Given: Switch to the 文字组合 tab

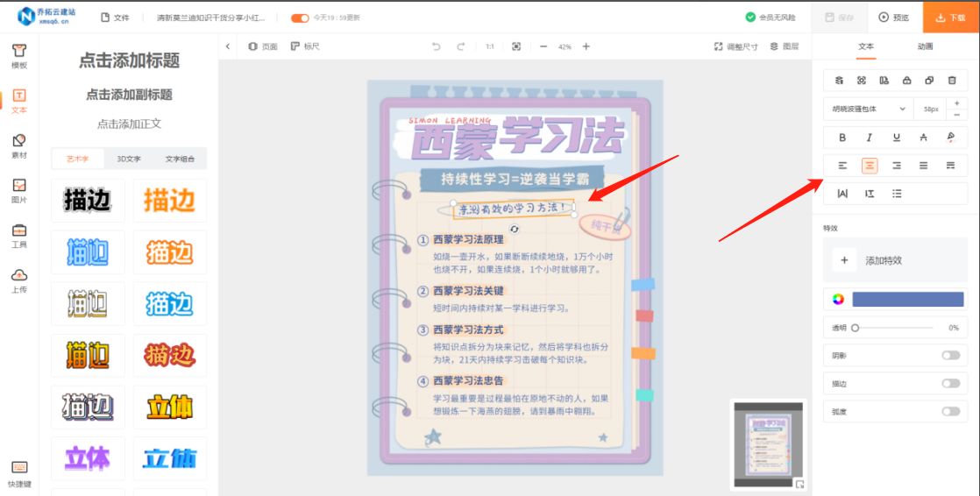Looking at the screenshot, I should 180,159.
